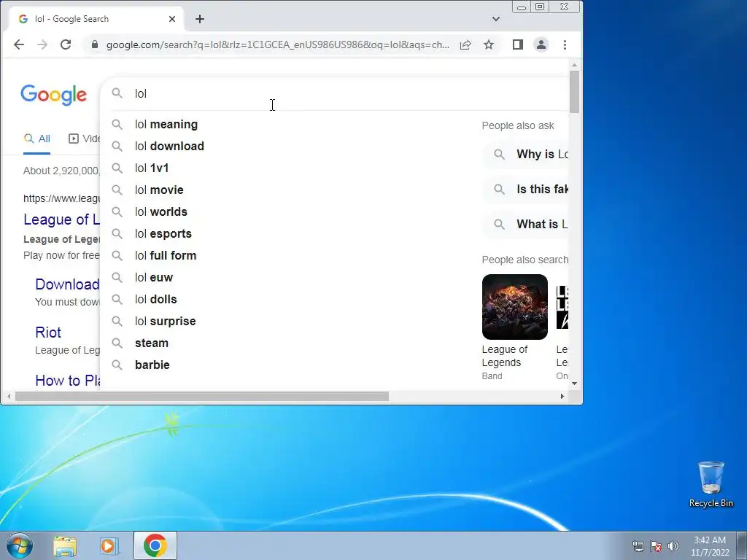Close the 'lol - Google Search' tab
The height and width of the screenshot is (560, 747).
tap(172, 19)
